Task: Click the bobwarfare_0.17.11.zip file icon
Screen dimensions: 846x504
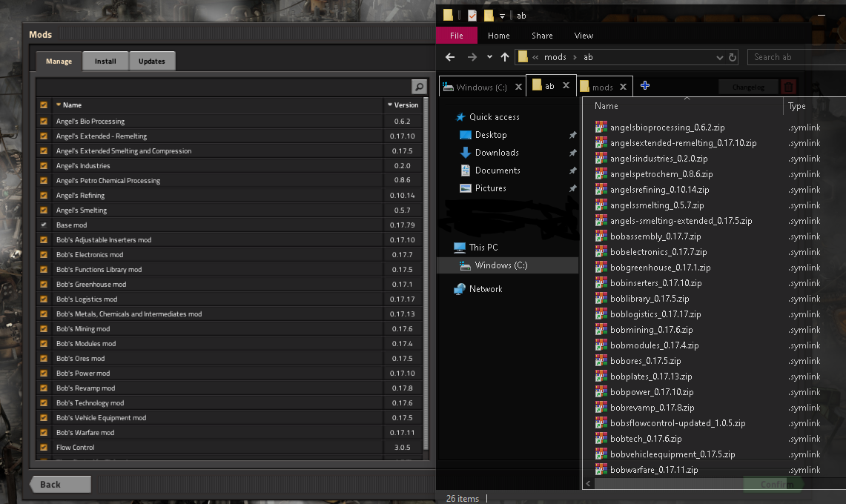Action: pyautogui.click(x=601, y=470)
